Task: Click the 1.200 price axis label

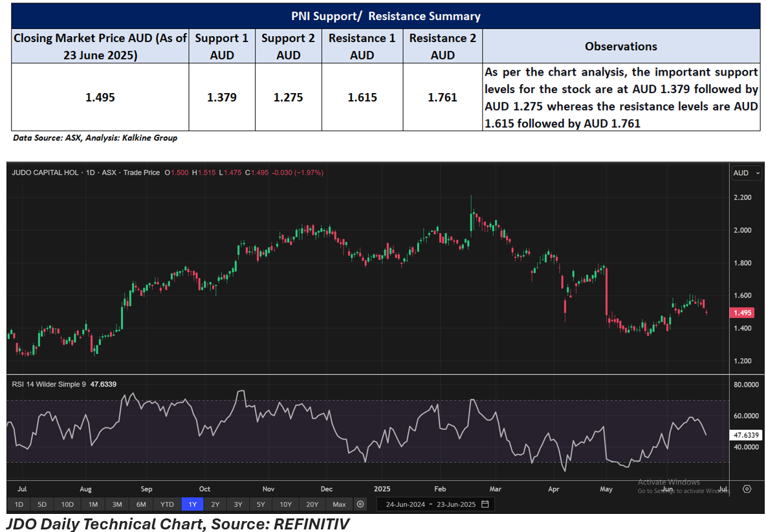Action: pyautogui.click(x=743, y=361)
